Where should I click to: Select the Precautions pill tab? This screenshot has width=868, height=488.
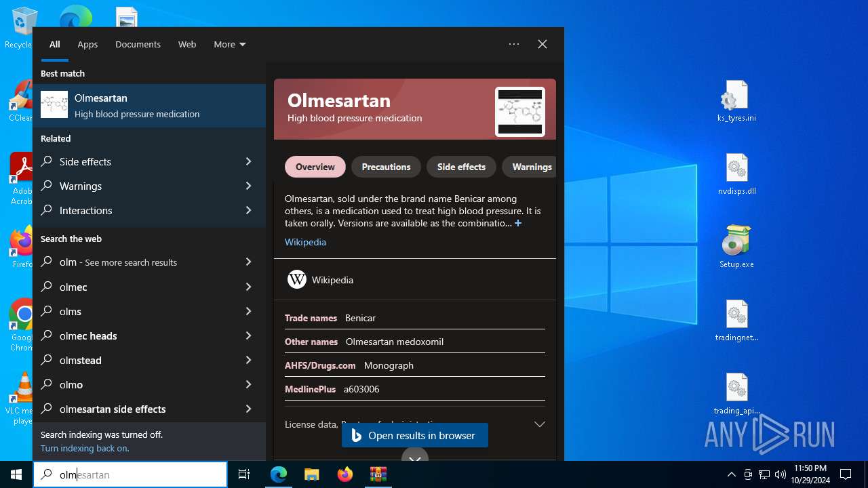click(x=386, y=167)
